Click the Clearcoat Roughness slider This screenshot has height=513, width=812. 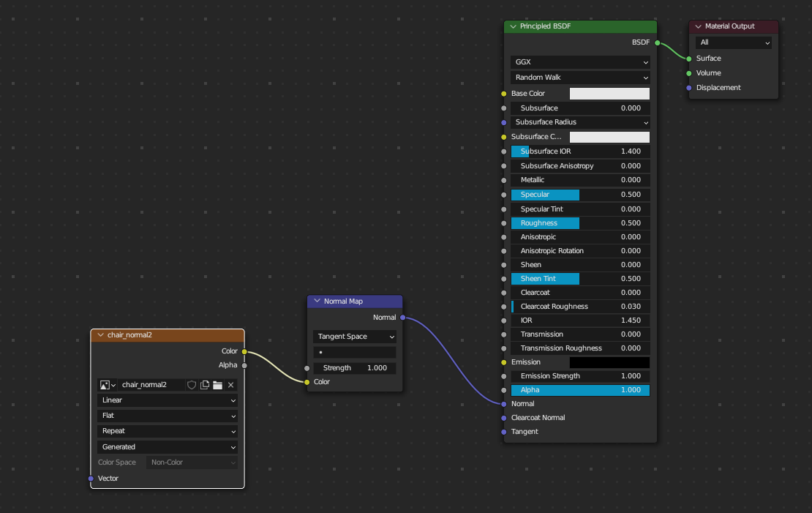(580, 307)
